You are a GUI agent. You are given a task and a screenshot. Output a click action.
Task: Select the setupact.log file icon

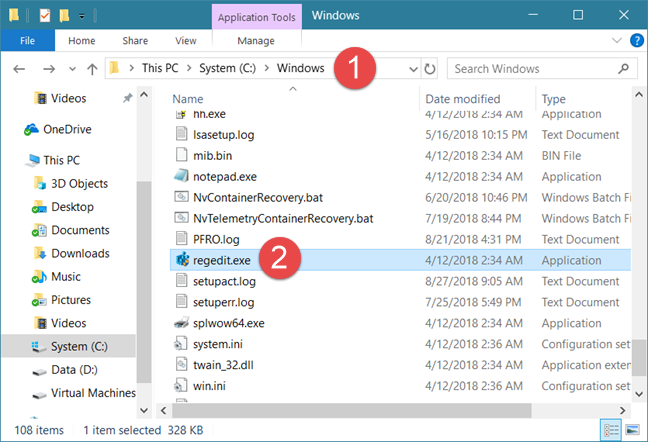(x=181, y=280)
